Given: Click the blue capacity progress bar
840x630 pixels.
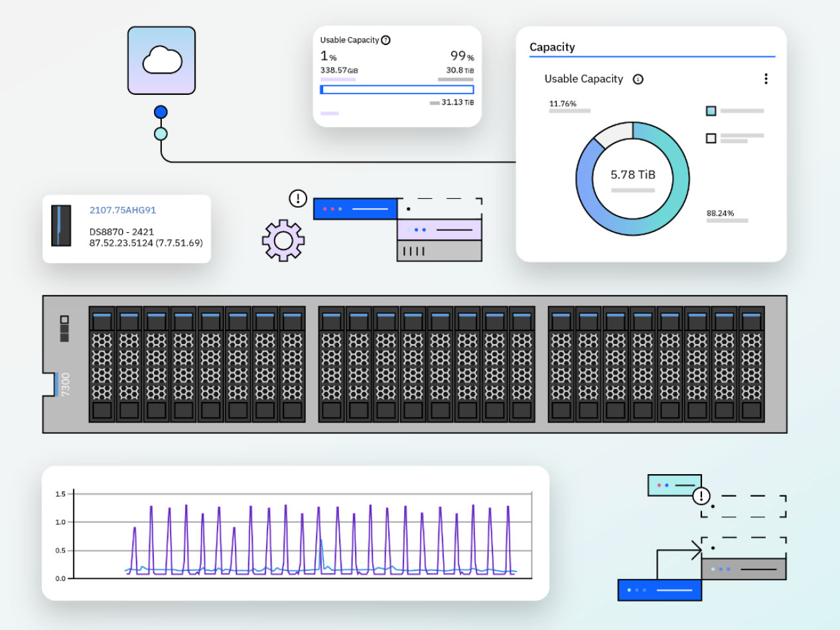Looking at the screenshot, I should click(397, 89).
